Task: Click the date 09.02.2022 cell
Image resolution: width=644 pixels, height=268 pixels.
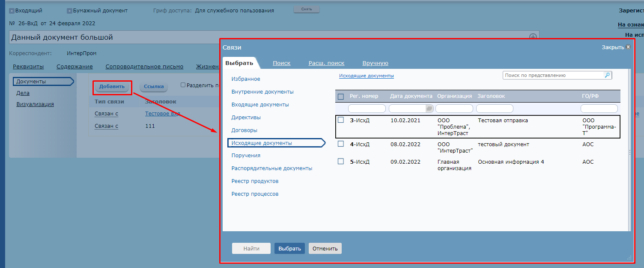Action: (405, 162)
